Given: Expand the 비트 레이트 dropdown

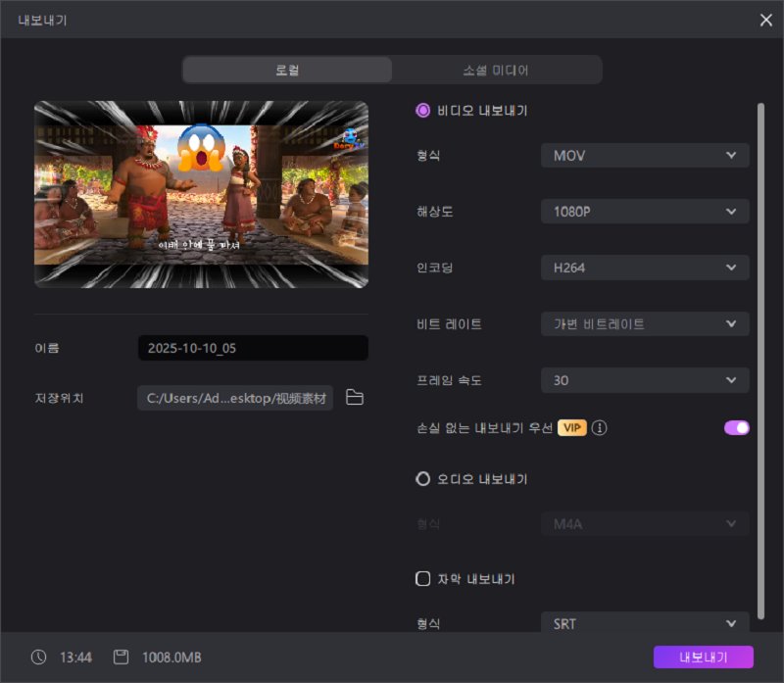Looking at the screenshot, I should pyautogui.click(x=645, y=324).
